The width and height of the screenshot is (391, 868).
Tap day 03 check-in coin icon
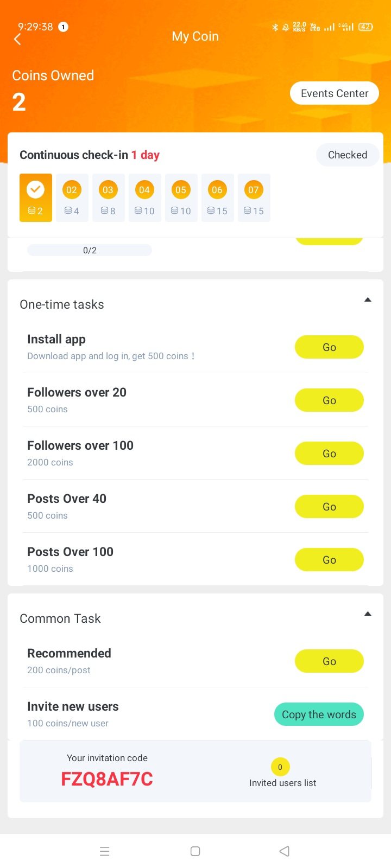point(108,190)
